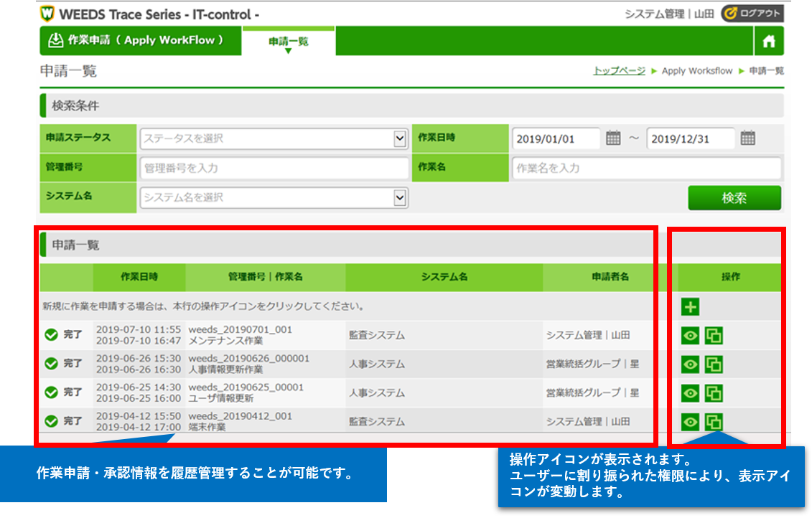Click the 完了 status check for weeds_20190701_001
812x518 pixels.
coord(51,335)
